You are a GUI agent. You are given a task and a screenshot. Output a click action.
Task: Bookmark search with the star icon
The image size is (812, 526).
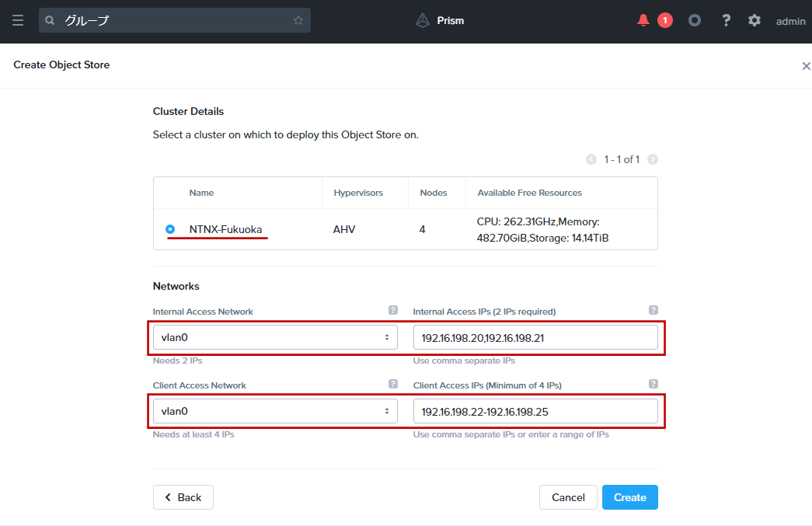pos(298,20)
